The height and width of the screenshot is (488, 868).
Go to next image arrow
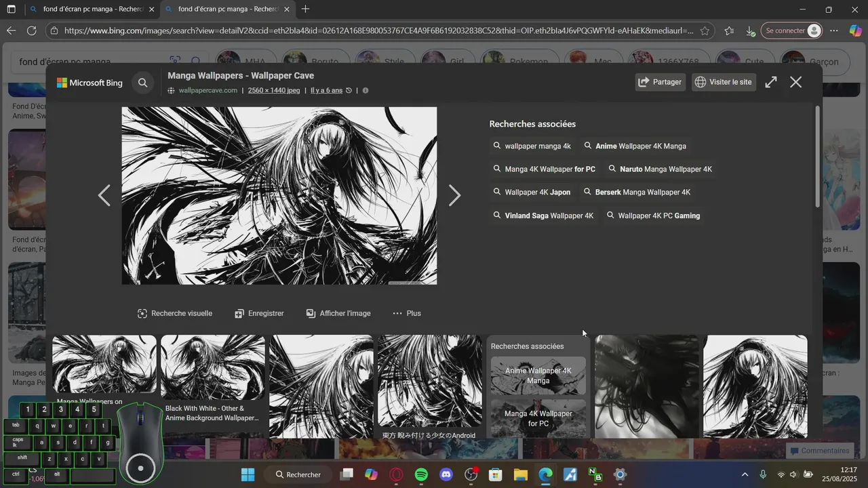455,196
